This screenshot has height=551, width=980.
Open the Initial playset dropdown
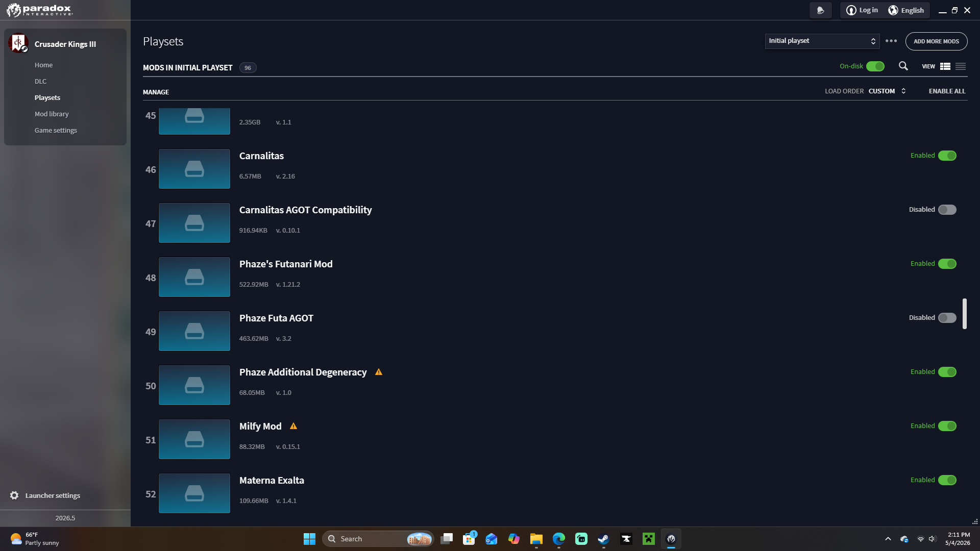click(x=822, y=41)
